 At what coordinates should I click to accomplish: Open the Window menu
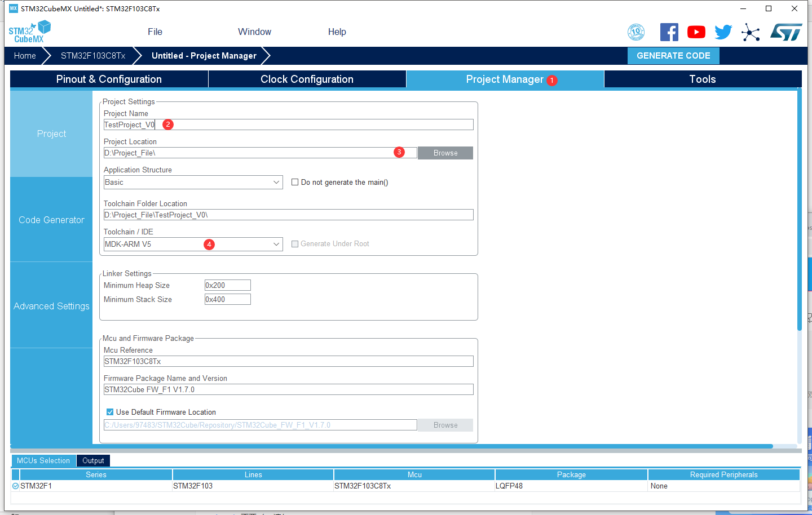coord(254,32)
